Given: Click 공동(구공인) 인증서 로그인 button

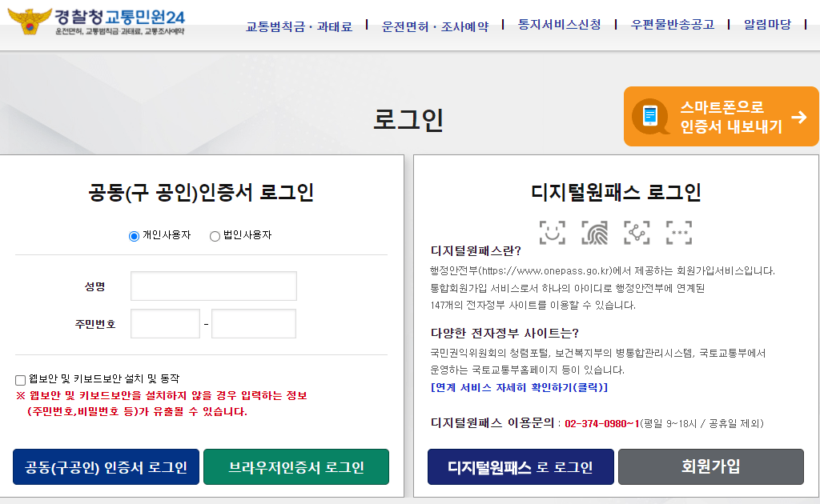Looking at the screenshot, I should click(107, 467).
